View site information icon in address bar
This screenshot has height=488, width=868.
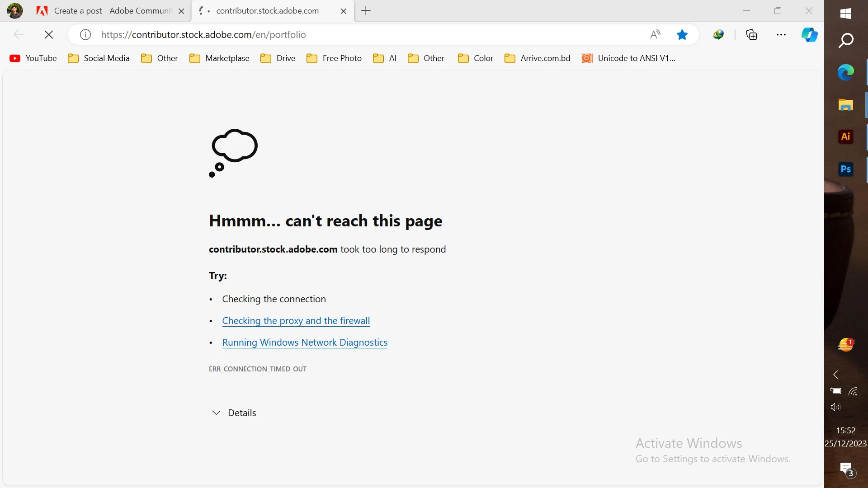pyautogui.click(x=85, y=35)
